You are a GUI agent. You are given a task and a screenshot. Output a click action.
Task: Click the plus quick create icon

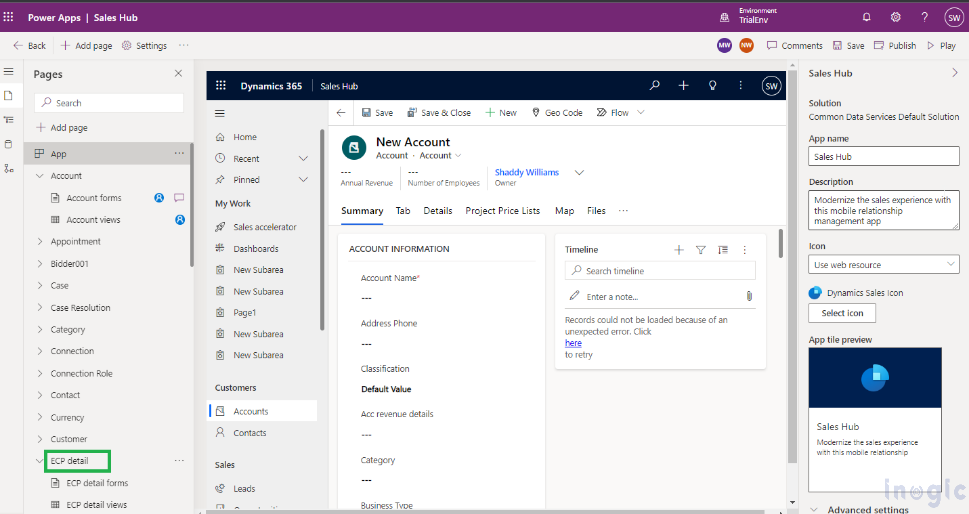point(683,86)
